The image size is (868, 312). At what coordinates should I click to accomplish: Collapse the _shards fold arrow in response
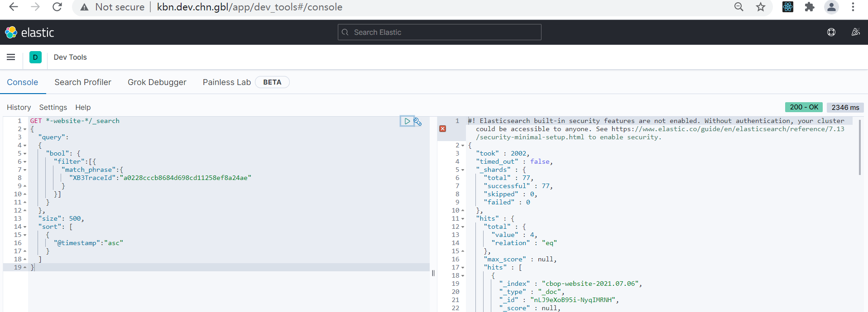pos(463,170)
